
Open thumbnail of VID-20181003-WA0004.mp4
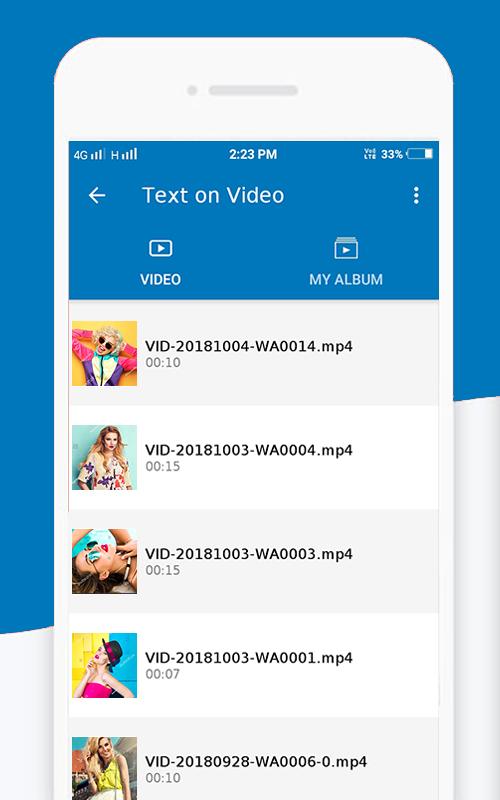pyautogui.click(x=105, y=457)
